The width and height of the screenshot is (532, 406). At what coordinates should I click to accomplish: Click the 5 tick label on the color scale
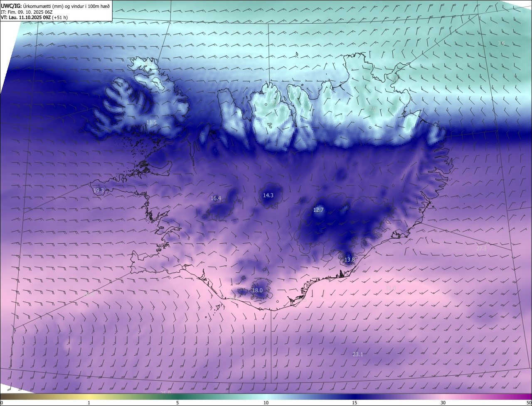pyautogui.click(x=177, y=403)
